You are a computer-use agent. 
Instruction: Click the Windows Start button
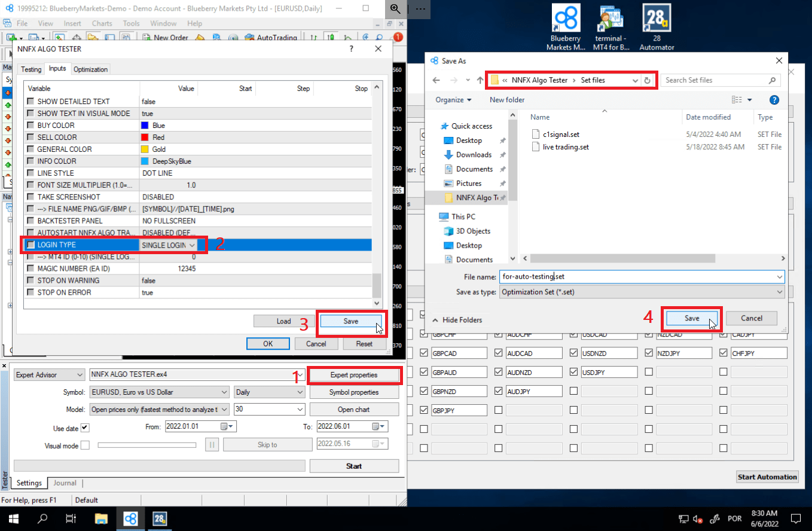[x=13, y=518]
